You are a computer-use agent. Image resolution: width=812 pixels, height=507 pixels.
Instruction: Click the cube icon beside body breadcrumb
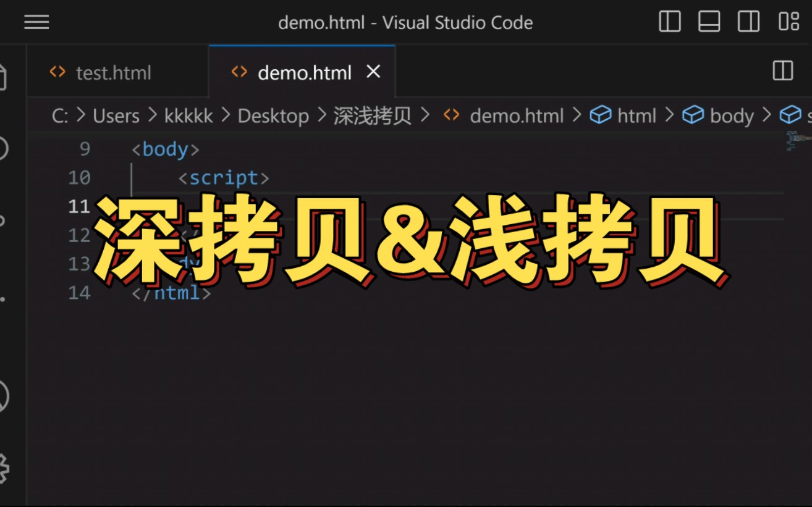(x=693, y=115)
